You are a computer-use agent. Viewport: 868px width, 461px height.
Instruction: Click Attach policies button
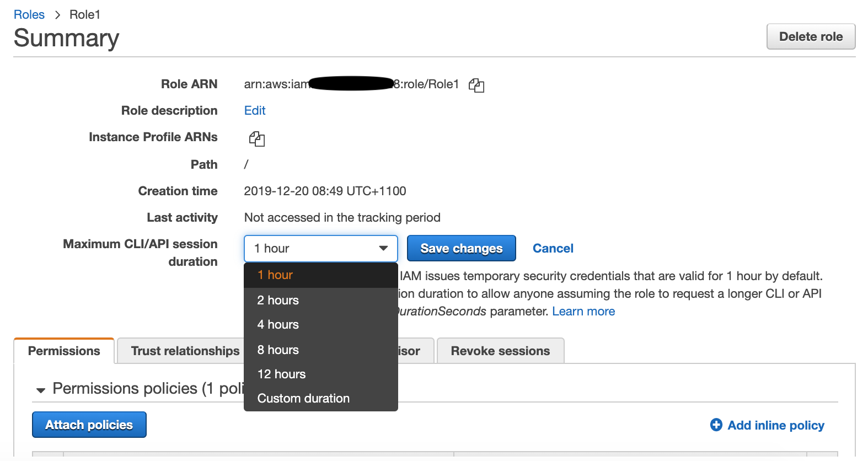pyautogui.click(x=89, y=425)
